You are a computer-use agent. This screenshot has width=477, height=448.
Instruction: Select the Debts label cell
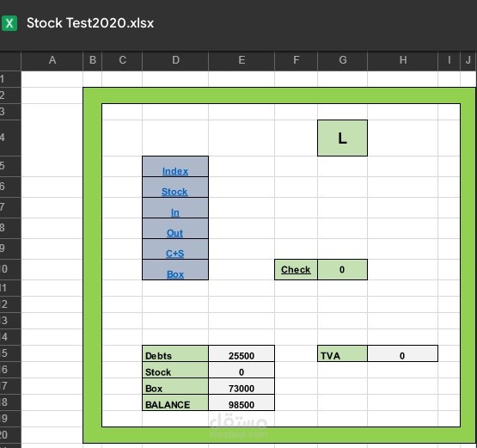[175, 353]
